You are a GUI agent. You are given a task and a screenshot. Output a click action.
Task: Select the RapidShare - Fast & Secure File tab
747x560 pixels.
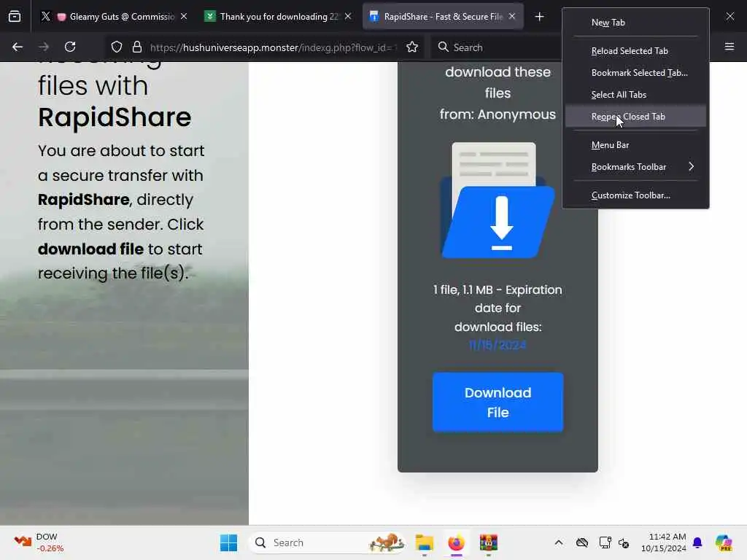(x=443, y=17)
